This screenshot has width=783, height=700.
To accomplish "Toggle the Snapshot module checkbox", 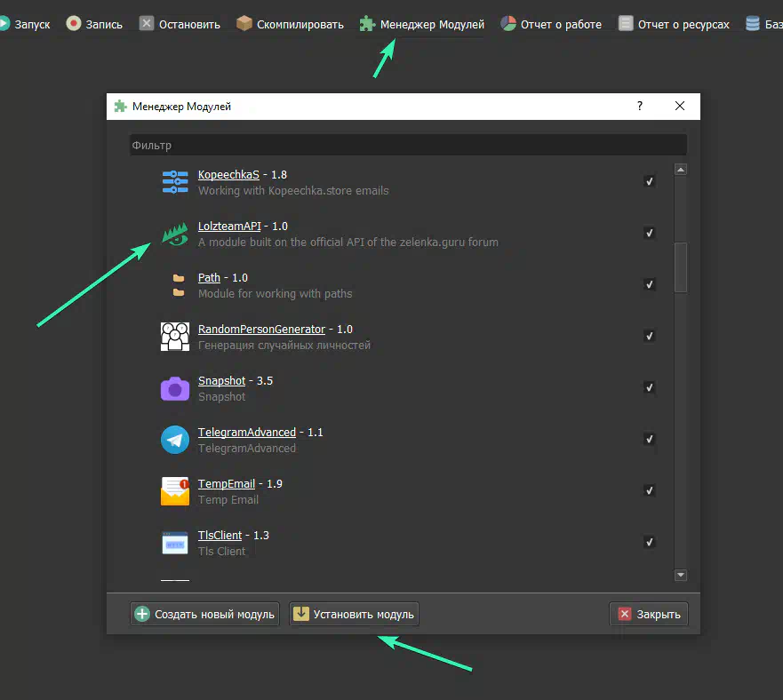I will pyautogui.click(x=650, y=387).
